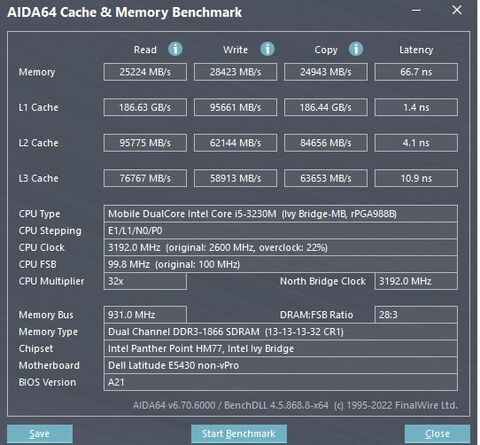Click the CPU Stepping label
Viewport: 480px width, 445px height.
(x=50, y=231)
